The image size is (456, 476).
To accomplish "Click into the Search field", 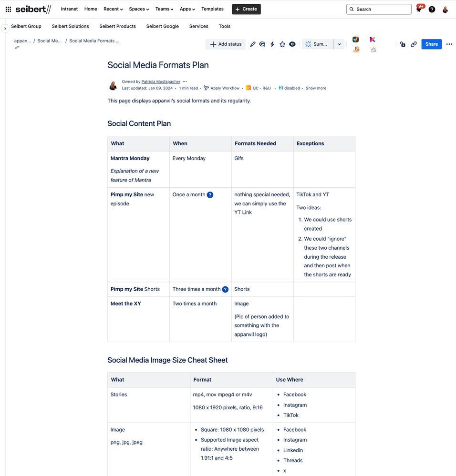I will [379, 10].
